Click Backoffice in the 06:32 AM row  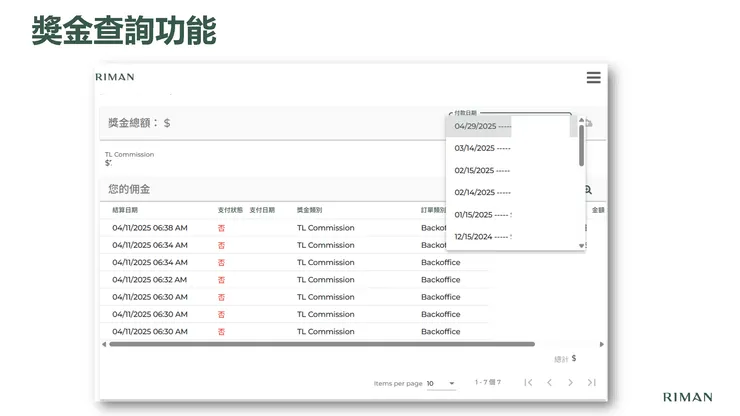(x=440, y=280)
